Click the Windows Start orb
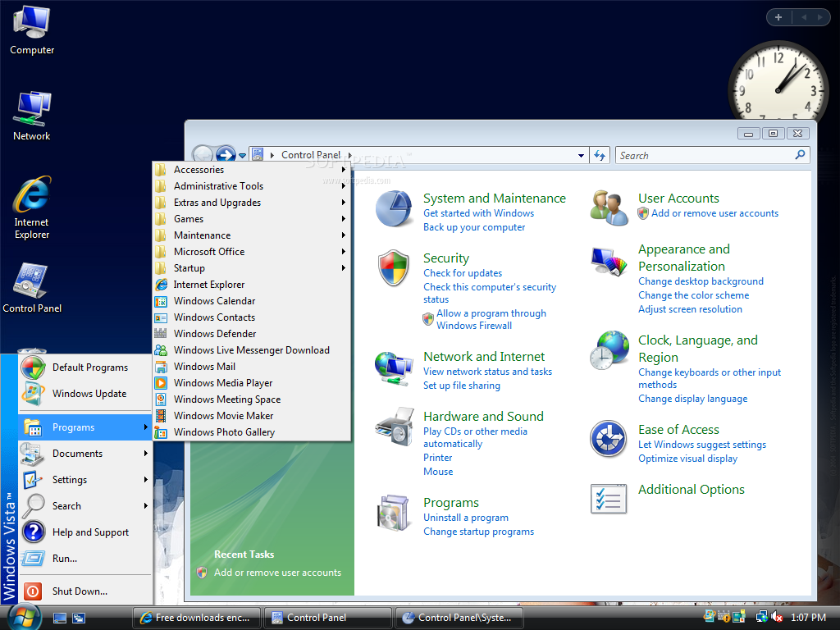Image resolution: width=840 pixels, height=630 pixels. pyautogui.click(x=25, y=617)
